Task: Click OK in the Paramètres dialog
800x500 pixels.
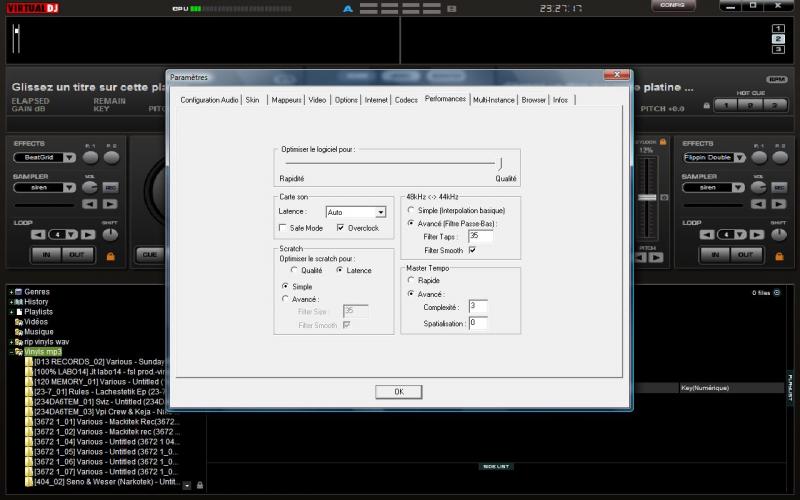Action: coord(398,392)
